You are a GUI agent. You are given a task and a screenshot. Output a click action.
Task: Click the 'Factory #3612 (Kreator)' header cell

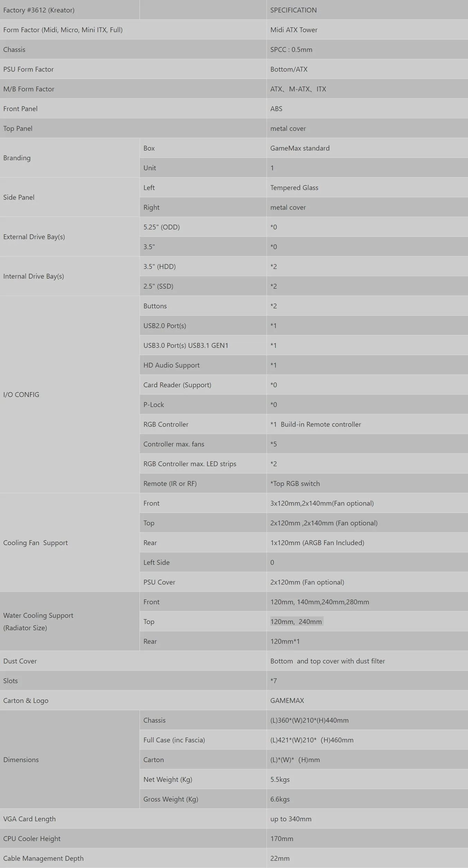click(x=70, y=10)
